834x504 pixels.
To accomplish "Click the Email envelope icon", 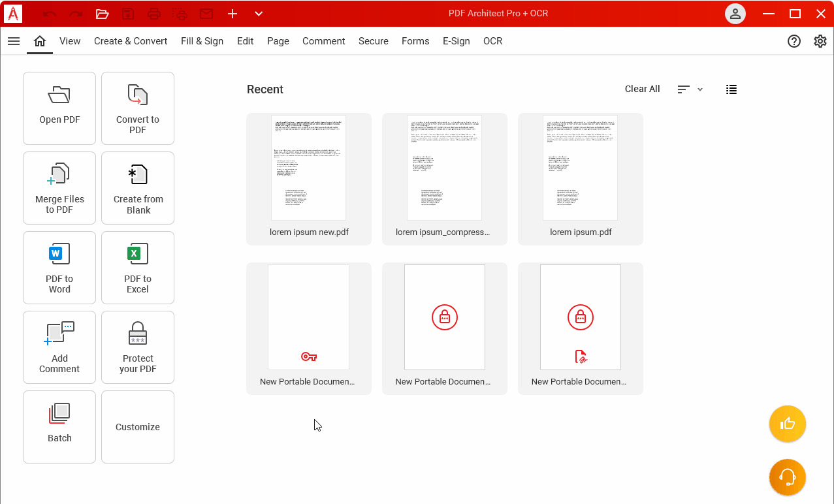I will click(x=206, y=14).
